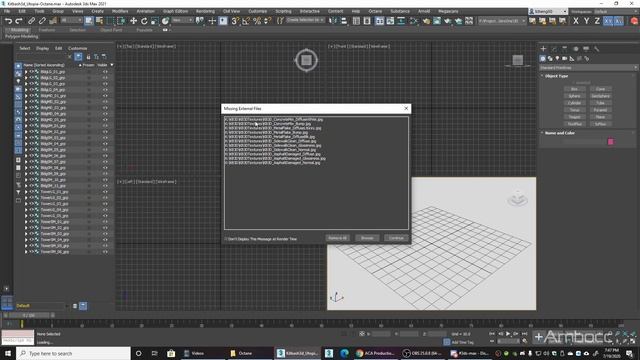Activate the Unlink Selection tool

pyautogui.click(x=42, y=21)
